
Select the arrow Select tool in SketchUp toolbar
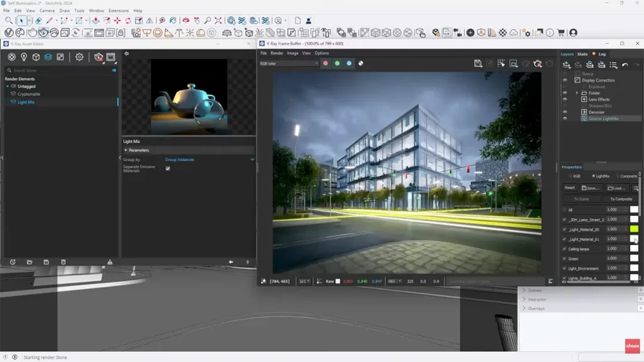22,20
